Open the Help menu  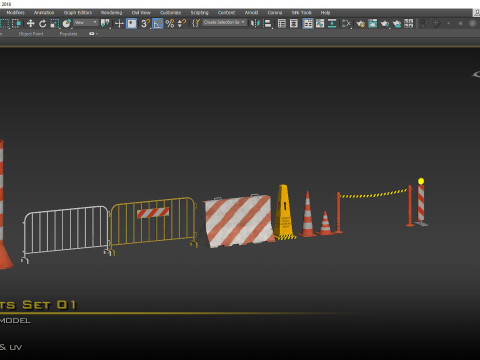325,13
